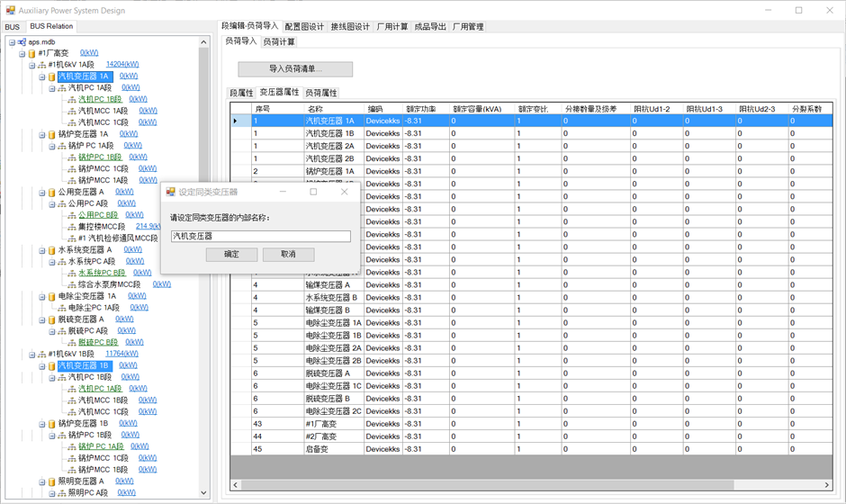Cancel the dialog with 取消 button
This screenshot has height=504, width=846.
coord(288,254)
